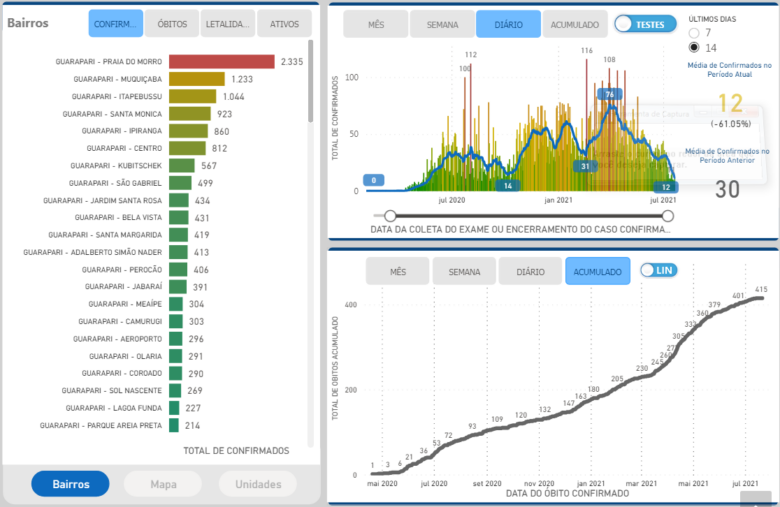Switch to the ÓBITOS tab
The width and height of the screenshot is (780, 507).
point(172,24)
